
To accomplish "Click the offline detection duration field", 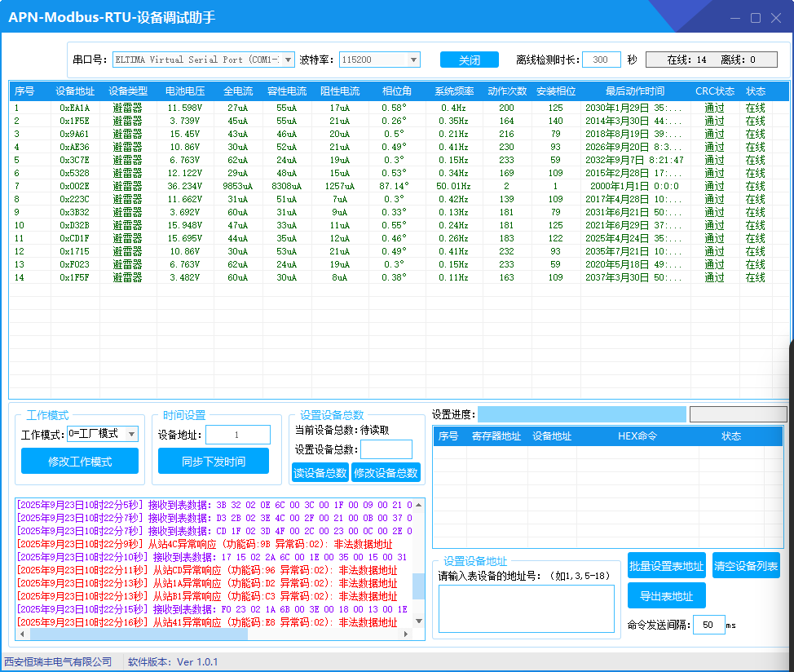I will pyautogui.click(x=602, y=60).
